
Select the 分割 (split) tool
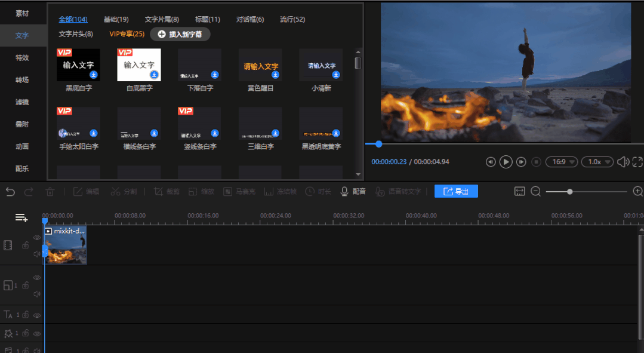124,191
